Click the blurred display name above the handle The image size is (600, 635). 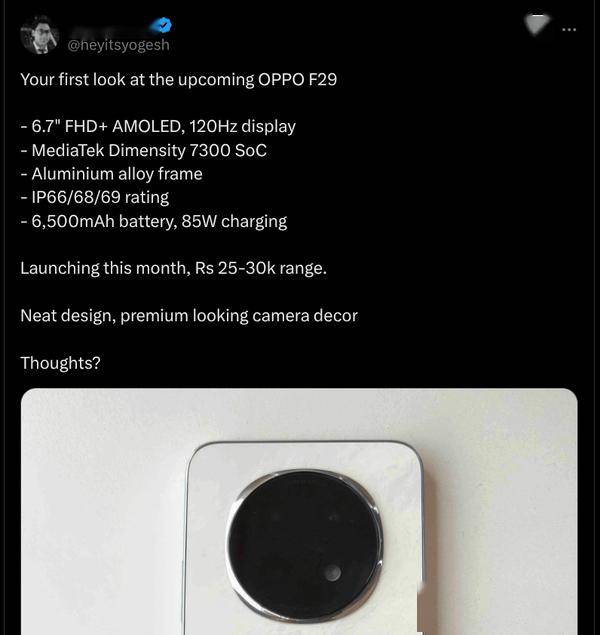click(x=109, y=28)
